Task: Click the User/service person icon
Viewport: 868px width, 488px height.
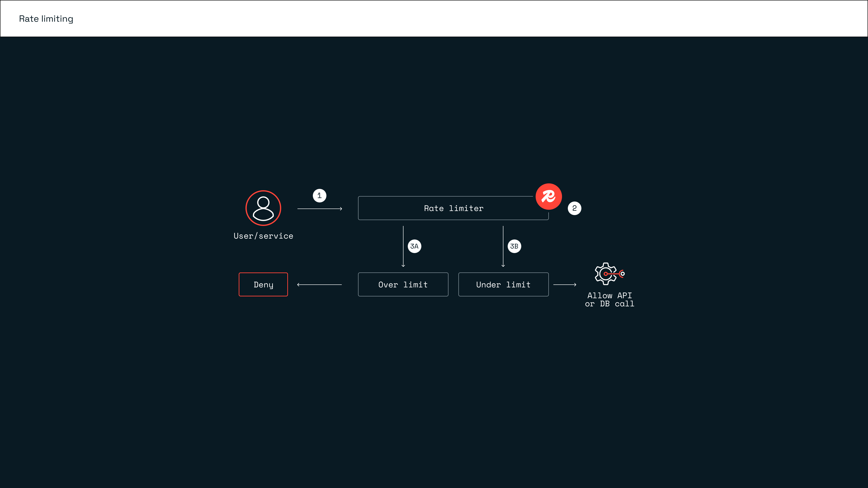Action: (x=263, y=208)
